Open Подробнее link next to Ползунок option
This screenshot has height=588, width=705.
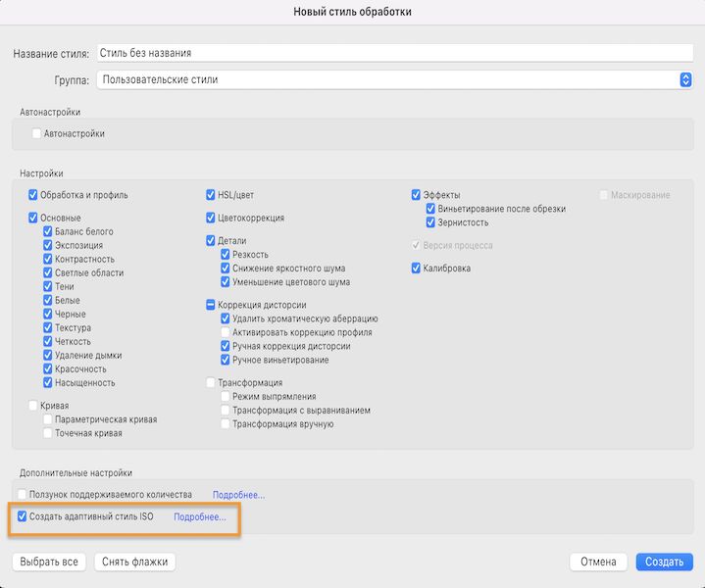click(x=238, y=495)
